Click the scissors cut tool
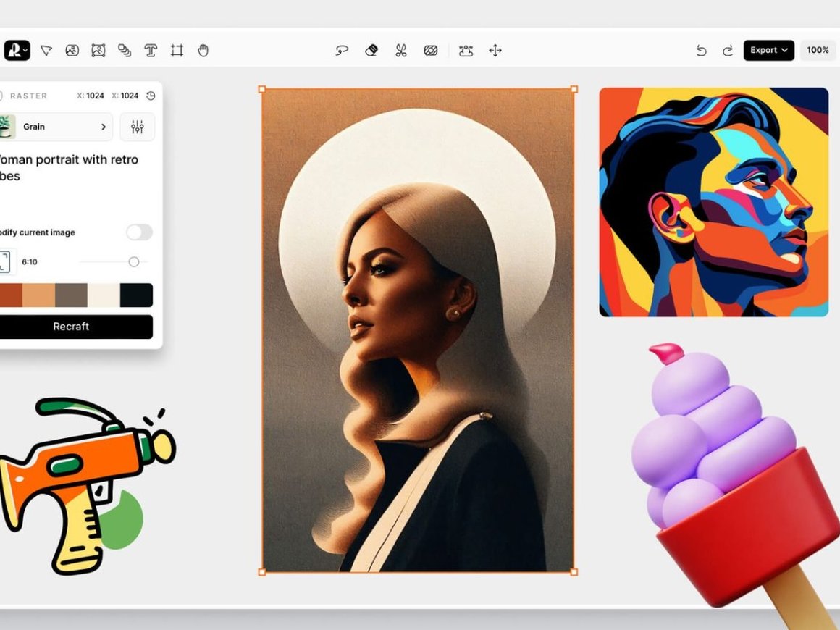 [x=400, y=51]
